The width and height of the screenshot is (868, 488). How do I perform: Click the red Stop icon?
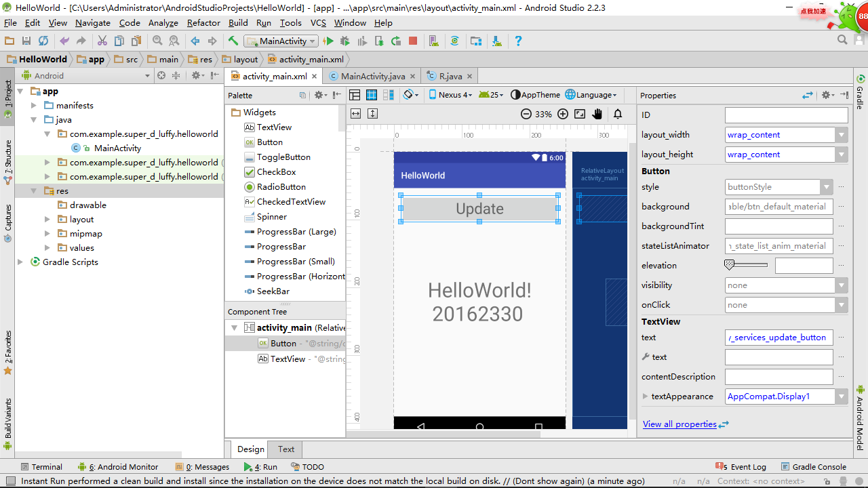pyautogui.click(x=413, y=41)
